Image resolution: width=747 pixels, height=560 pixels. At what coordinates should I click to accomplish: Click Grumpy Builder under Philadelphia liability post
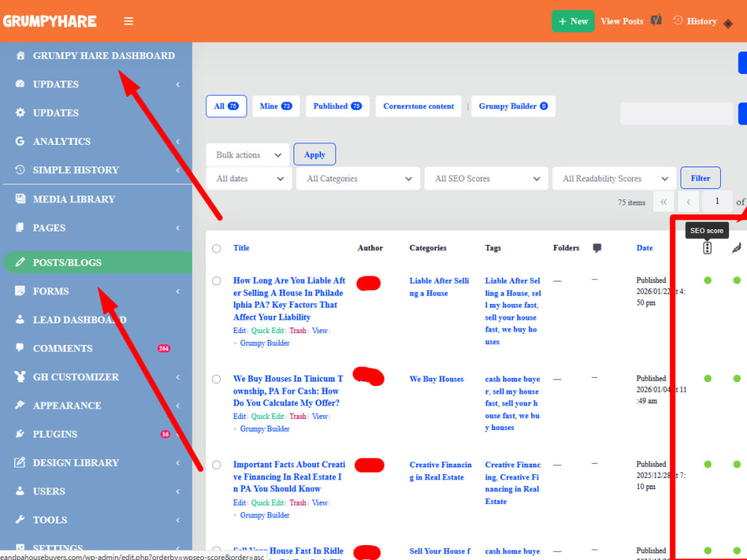pyautogui.click(x=265, y=343)
